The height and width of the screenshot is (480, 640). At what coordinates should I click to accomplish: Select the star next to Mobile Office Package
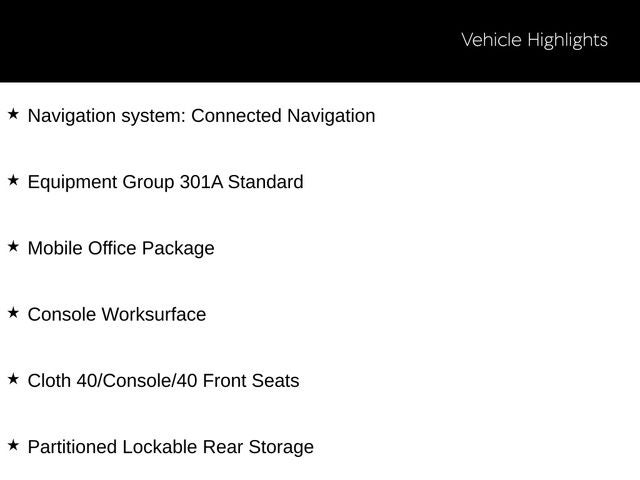tap(13, 247)
